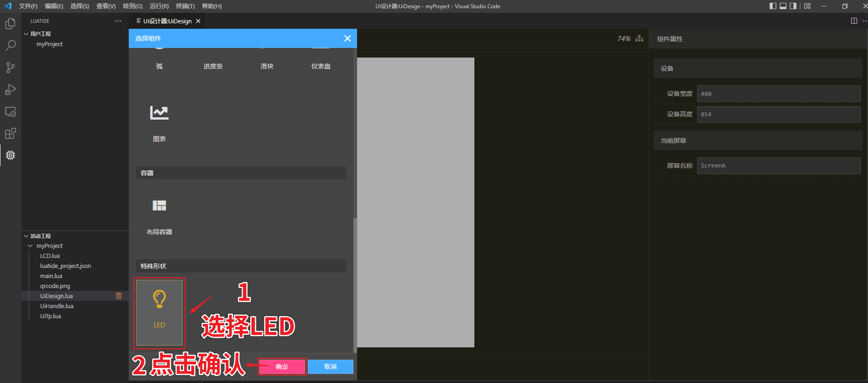Image resolution: width=868 pixels, height=383 pixels.
Task: Click the 弧 arc component label
Action: [159, 66]
